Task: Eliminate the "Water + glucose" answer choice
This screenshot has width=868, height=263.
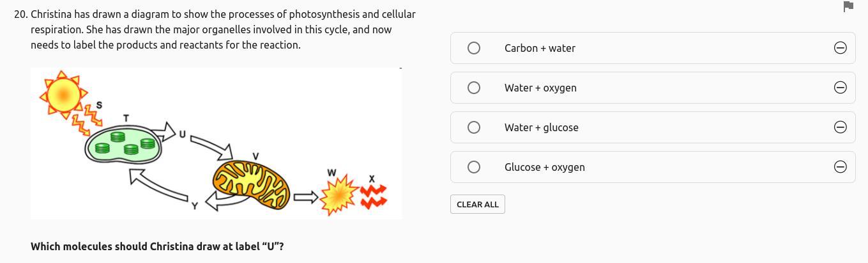Action: coord(841,127)
